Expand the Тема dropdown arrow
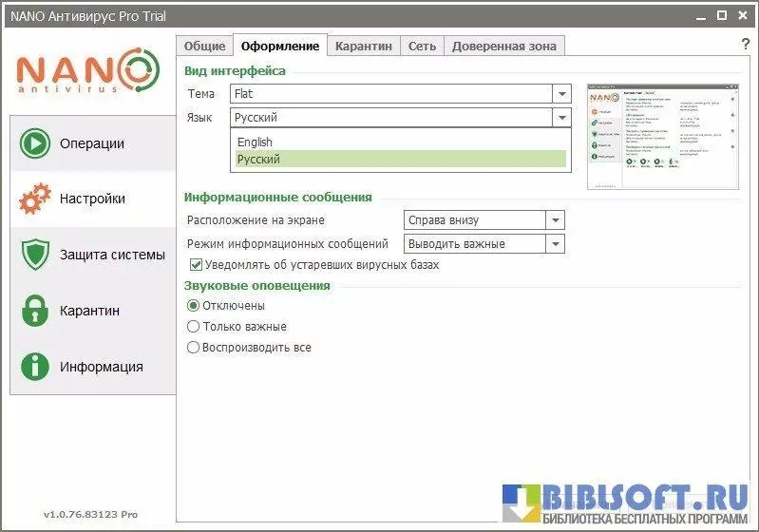Image resolution: width=759 pixels, height=532 pixels. point(561,94)
